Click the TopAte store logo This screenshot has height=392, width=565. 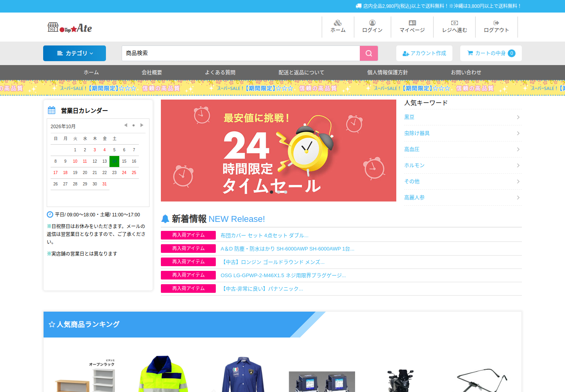[70, 27]
